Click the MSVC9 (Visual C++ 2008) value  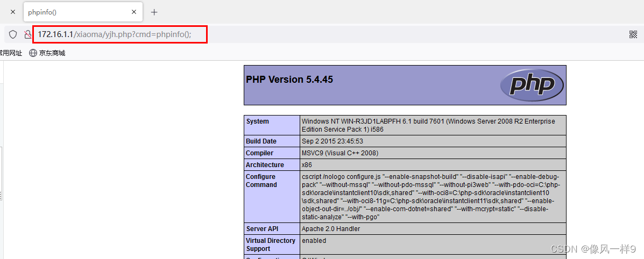click(x=340, y=153)
